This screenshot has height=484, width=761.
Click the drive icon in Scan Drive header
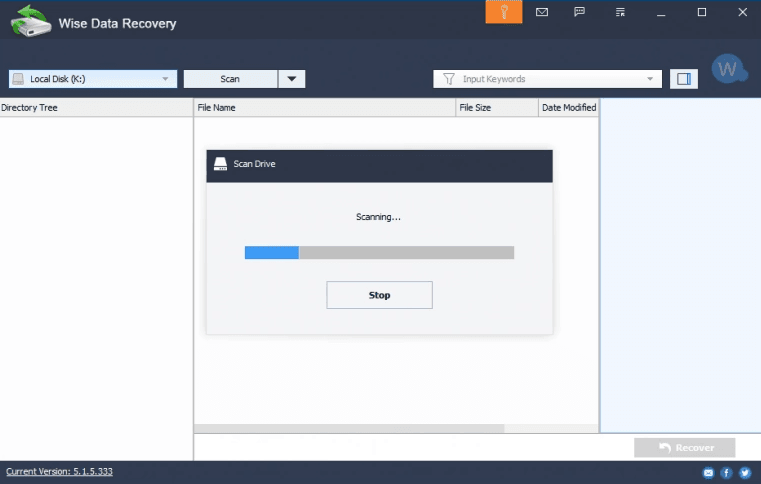(x=220, y=164)
